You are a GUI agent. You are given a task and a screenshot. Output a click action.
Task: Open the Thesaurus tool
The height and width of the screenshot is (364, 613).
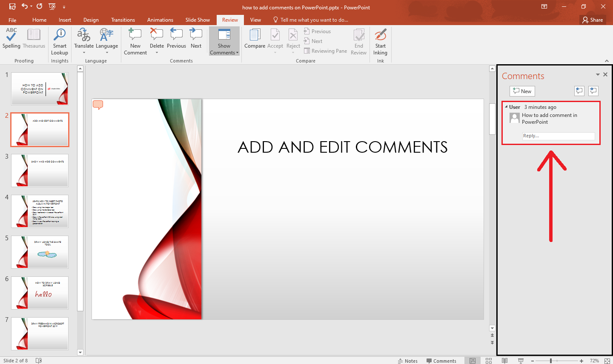(x=34, y=39)
